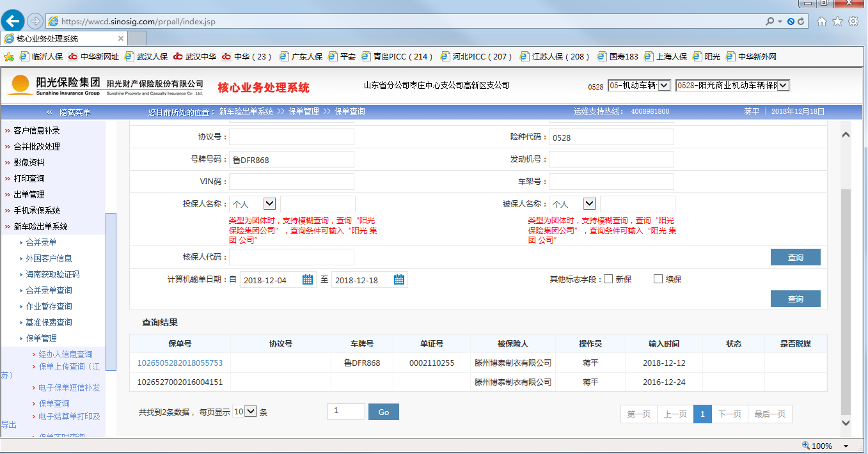Click the page scrollbar down arrow
The image size is (868, 454).
[x=845, y=423]
